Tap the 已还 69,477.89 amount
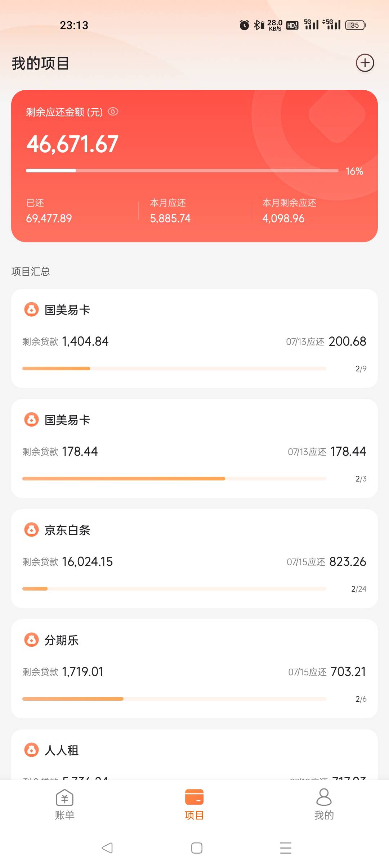 click(x=49, y=218)
